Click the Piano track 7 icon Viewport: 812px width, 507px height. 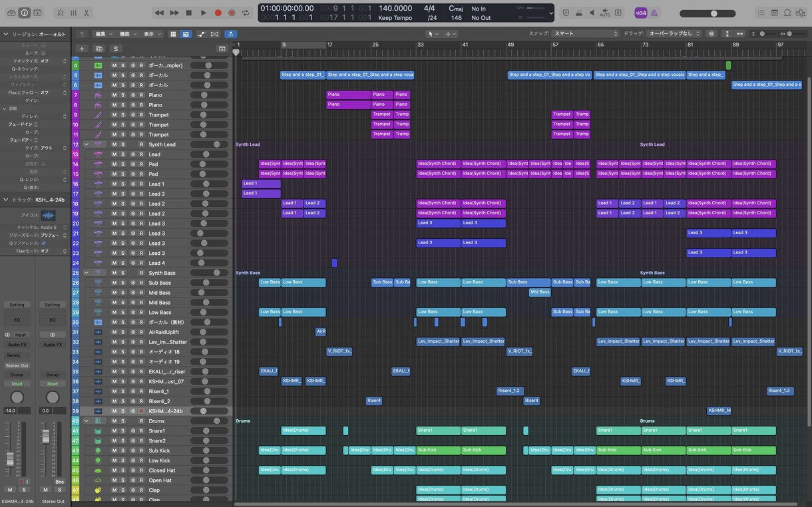98,95
